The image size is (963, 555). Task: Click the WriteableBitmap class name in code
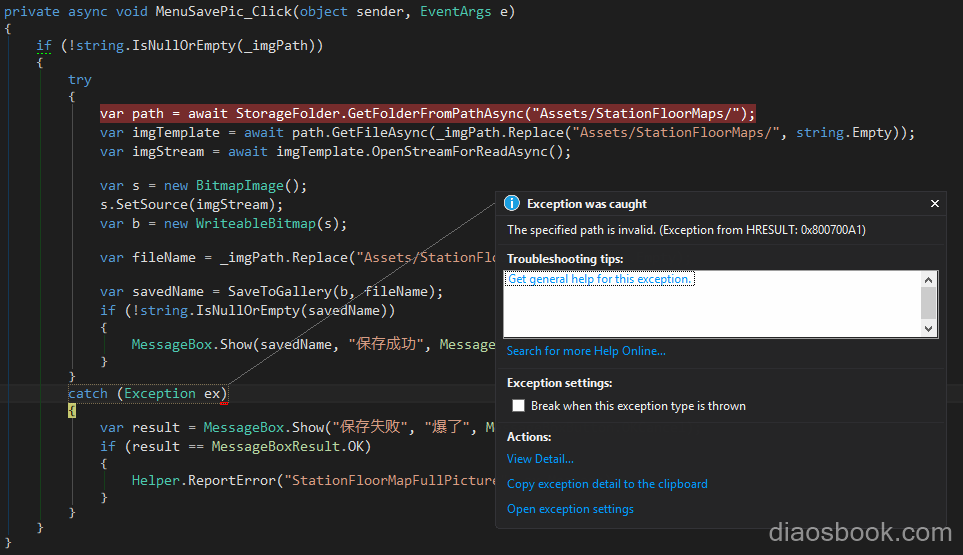pyautogui.click(x=255, y=223)
